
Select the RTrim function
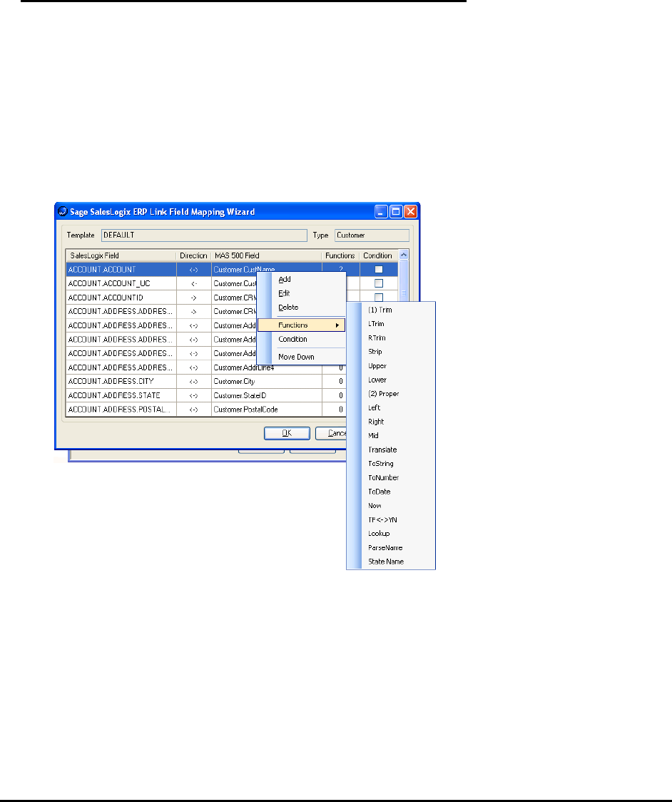[x=391, y=338]
